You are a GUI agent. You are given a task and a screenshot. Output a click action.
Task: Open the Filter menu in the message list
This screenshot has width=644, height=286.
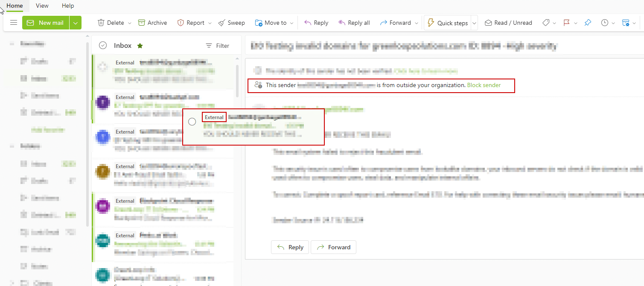point(217,46)
